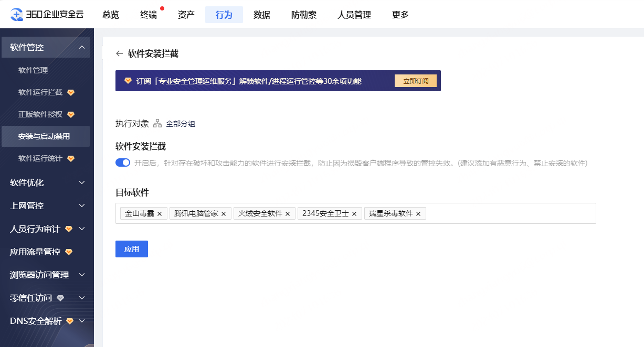Click the diamond icon in the subscription banner

pos(128,81)
